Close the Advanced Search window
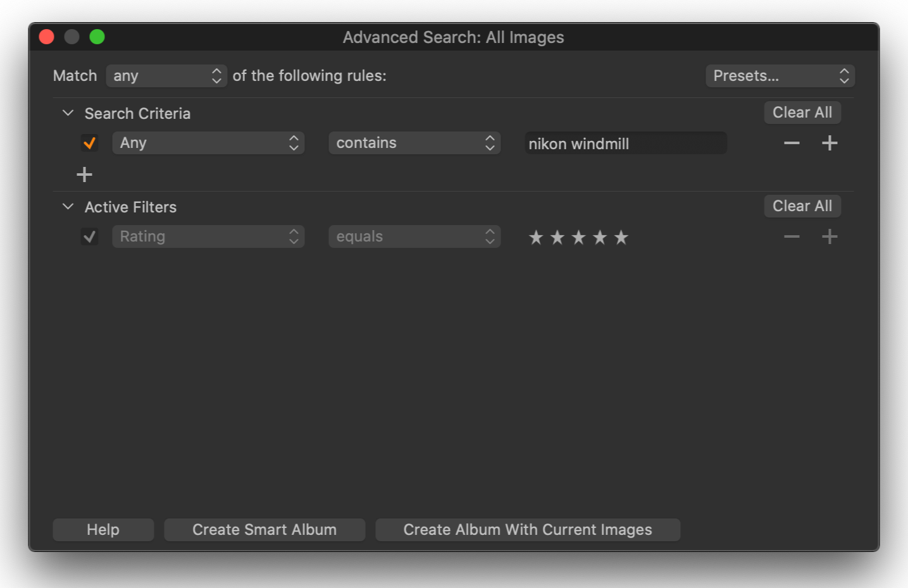Image resolution: width=908 pixels, height=588 pixels. tap(46, 37)
